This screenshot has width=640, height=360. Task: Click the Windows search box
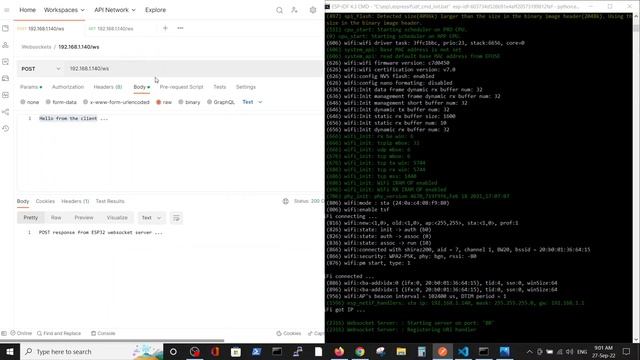[x=92, y=351]
